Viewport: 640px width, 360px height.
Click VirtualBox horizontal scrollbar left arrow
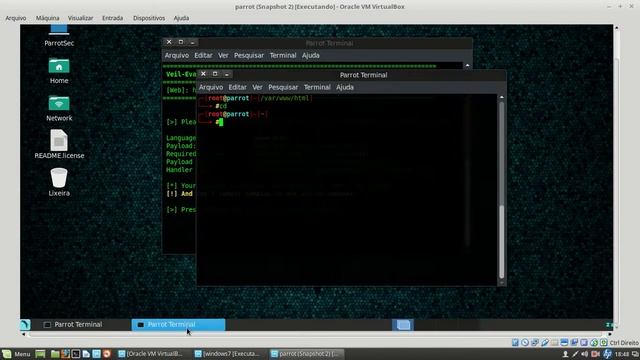[x=23, y=334]
